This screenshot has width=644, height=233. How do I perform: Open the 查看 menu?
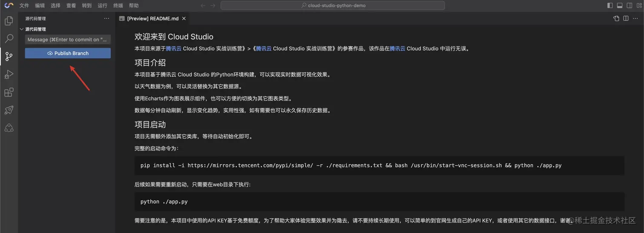71,6
